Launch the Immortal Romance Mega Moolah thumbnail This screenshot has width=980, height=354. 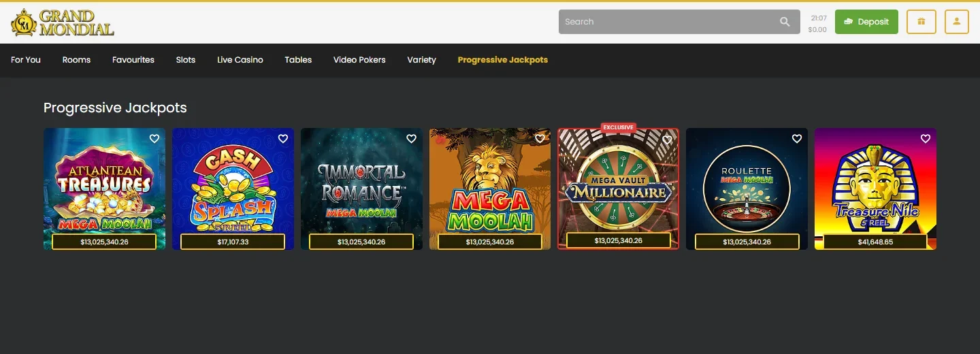click(361, 189)
